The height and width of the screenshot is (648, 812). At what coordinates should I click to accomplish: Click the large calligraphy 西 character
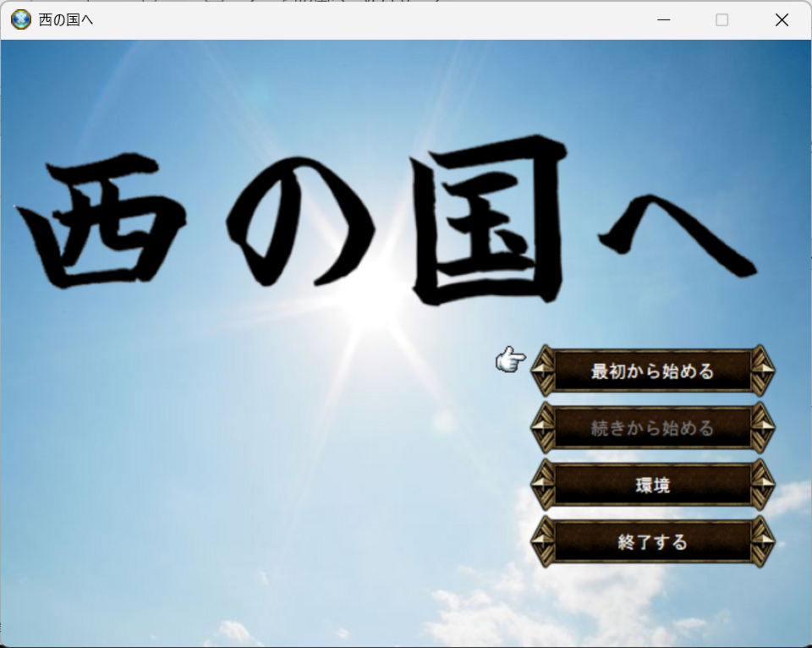101,222
